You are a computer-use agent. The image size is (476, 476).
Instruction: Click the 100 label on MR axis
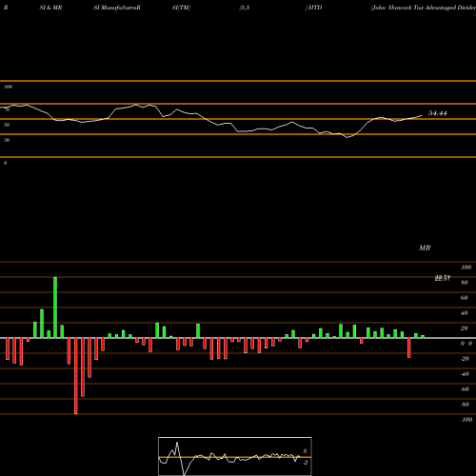(x=466, y=268)
